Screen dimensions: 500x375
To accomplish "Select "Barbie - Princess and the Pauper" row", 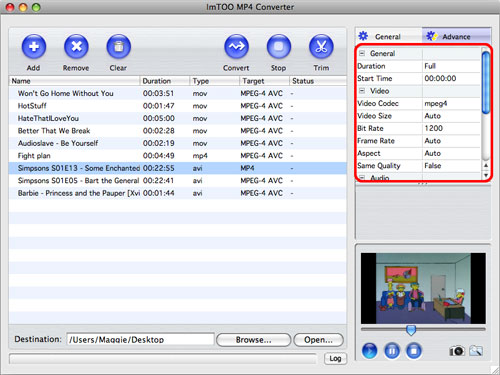I will (x=178, y=193).
